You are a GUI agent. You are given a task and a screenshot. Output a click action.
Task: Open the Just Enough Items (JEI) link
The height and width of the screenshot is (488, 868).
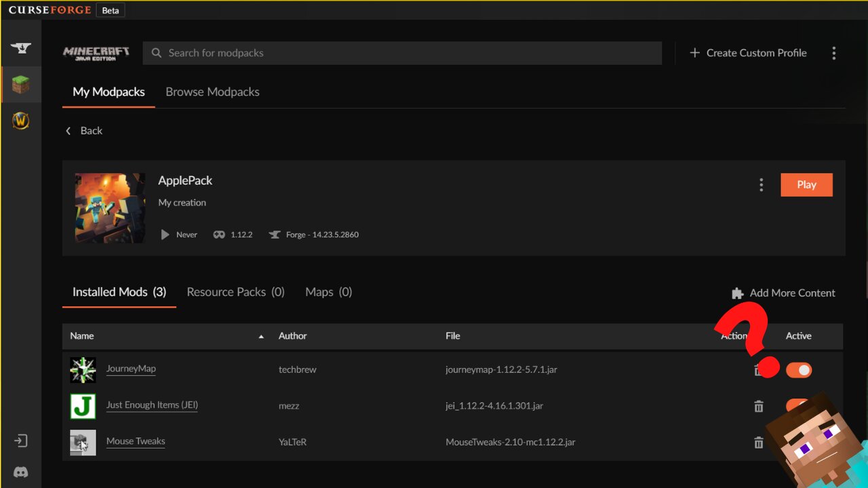pyautogui.click(x=152, y=405)
